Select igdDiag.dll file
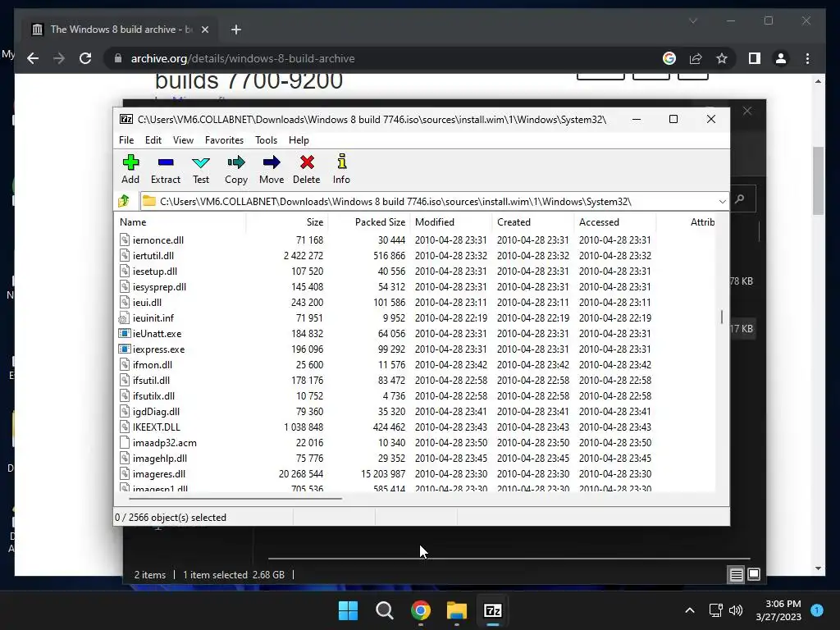This screenshot has height=630, width=840. coord(414,412)
